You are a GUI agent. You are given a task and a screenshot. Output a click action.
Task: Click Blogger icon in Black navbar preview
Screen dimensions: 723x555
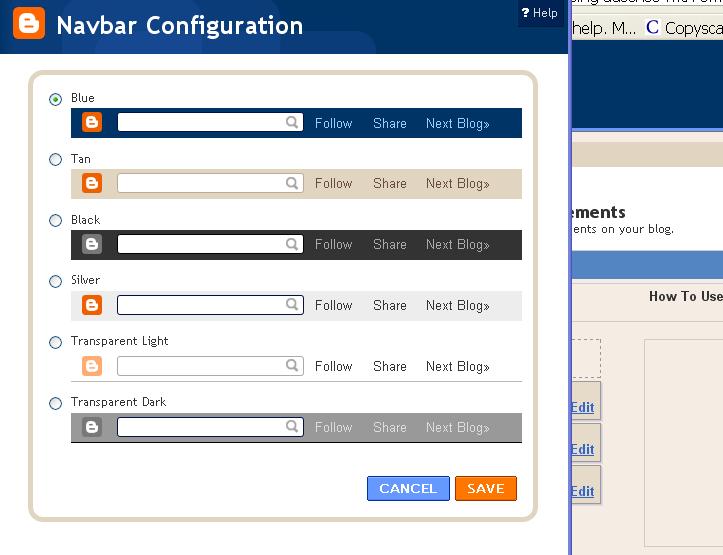pos(92,244)
